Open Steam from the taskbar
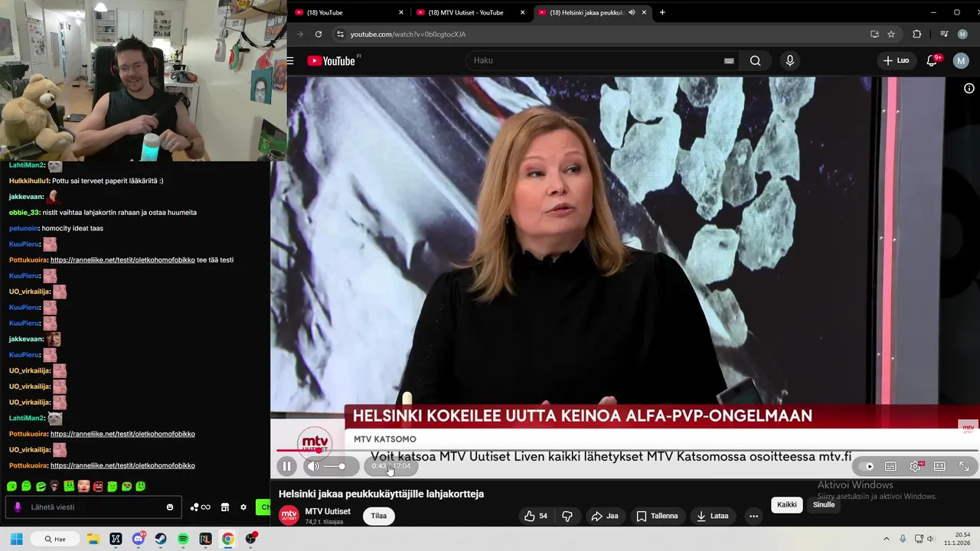Image resolution: width=980 pixels, height=551 pixels. point(161,539)
